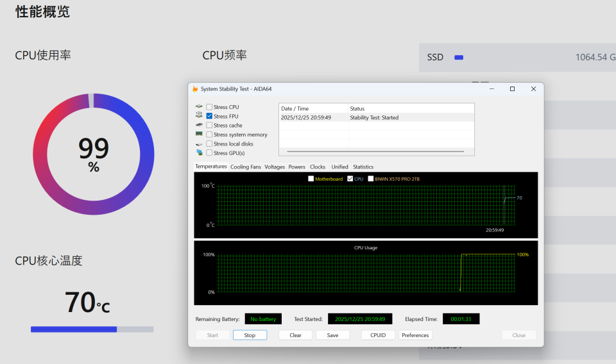This screenshot has width=616, height=364.
Task: Select the Voltages tab
Action: [275, 167]
